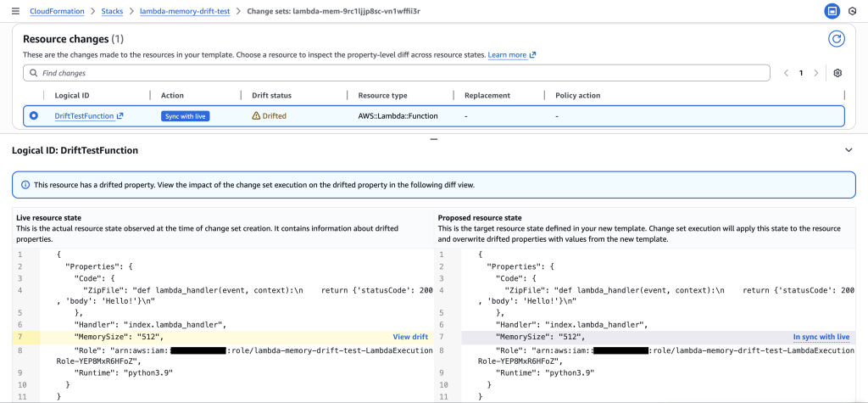Grab the split panel resize handle
868x403 pixels.
(x=434, y=137)
